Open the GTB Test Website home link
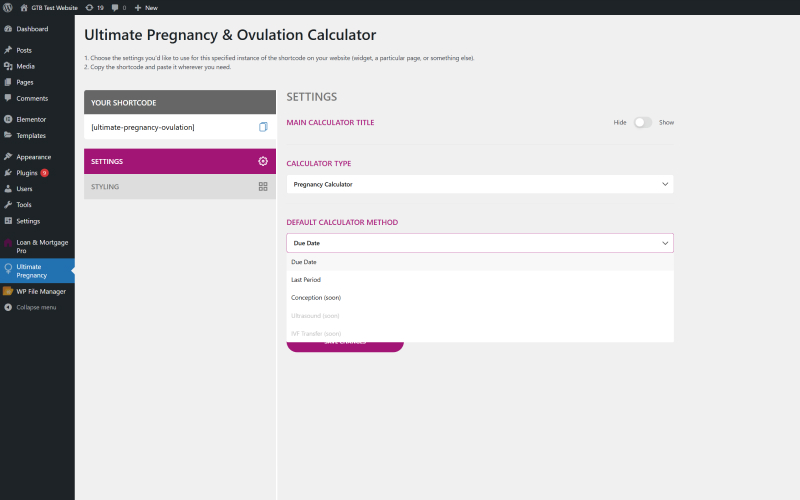The image size is (800, 500). (49, 8)
